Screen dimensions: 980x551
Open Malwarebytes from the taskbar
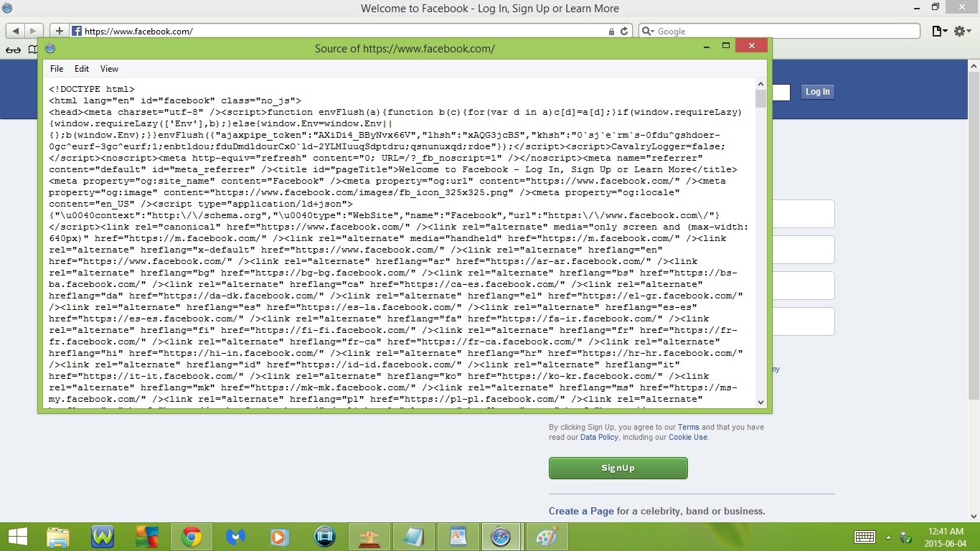point(236,537)
